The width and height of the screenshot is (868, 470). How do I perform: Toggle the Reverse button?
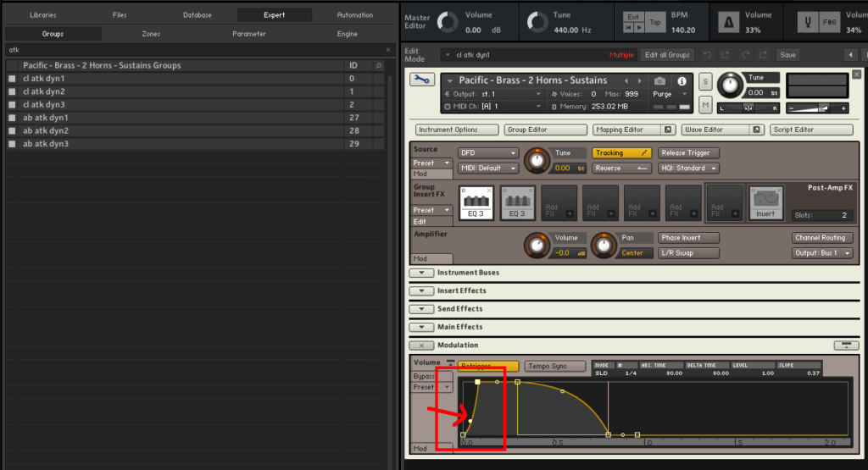[x=621, y=168]
